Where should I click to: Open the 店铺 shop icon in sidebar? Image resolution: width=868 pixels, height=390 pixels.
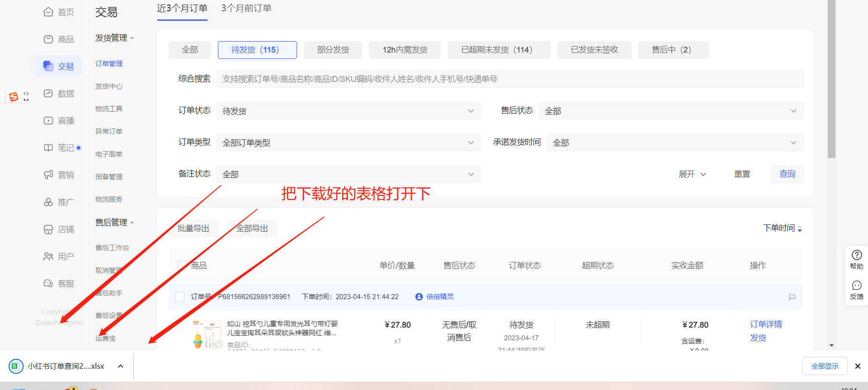(48, 229)
